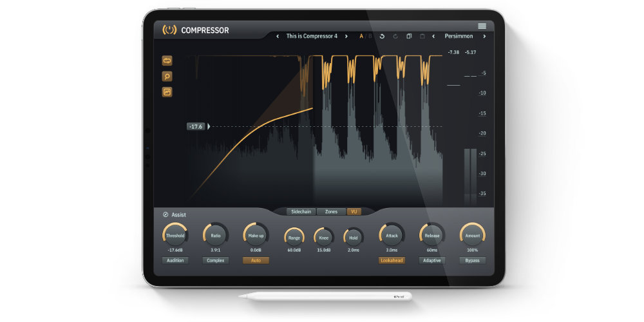Click the 100% amount value
Screen dimensions: 644x322
coord(472,250)
